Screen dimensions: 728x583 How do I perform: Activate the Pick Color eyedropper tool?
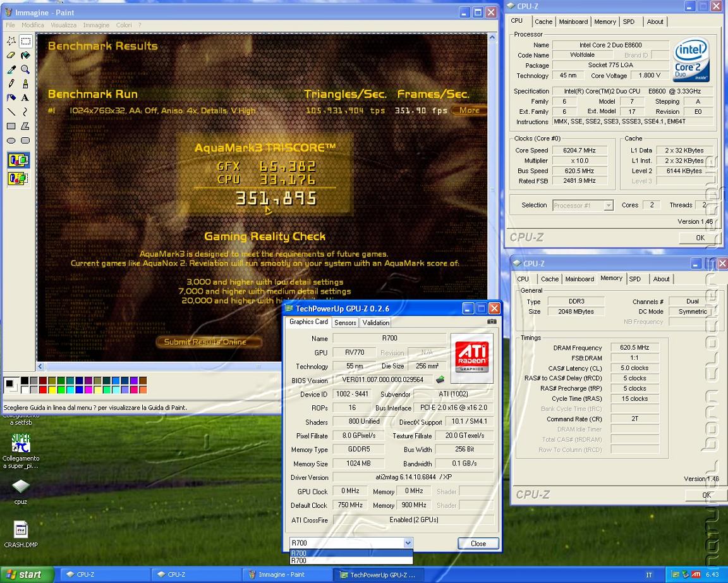pyautogui.click(x=11, y=70)
